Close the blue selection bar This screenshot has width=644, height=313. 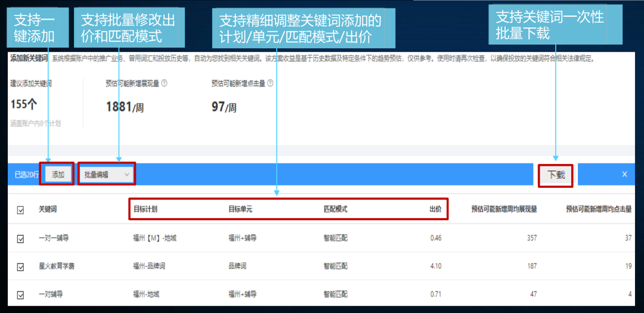coord(624,174)
